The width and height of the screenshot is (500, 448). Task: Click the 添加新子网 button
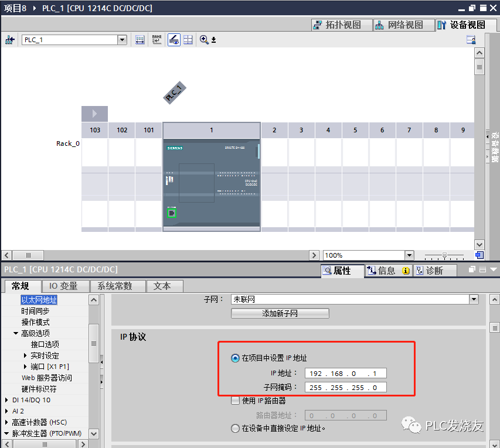280,313
